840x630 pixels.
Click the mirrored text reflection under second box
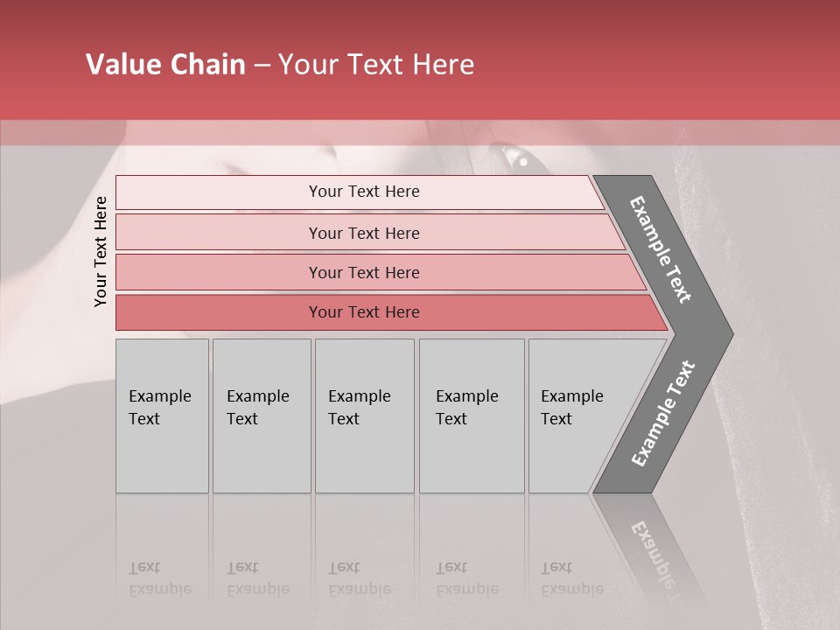coord(258,578)
